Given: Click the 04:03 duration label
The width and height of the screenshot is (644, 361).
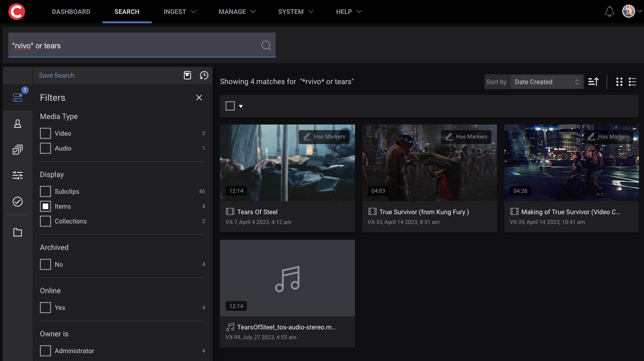Looking at the screenshot, I should 378,191.
